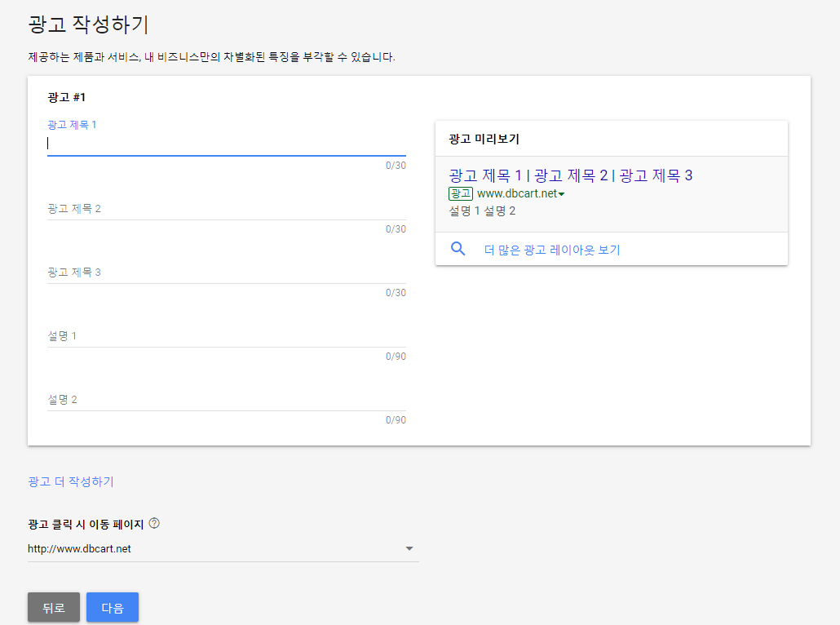This screenshot has width=840, height=625.
Task: Click the help icon beside 광고 클릭 시 이동 페이지
Action: [154, 523]
